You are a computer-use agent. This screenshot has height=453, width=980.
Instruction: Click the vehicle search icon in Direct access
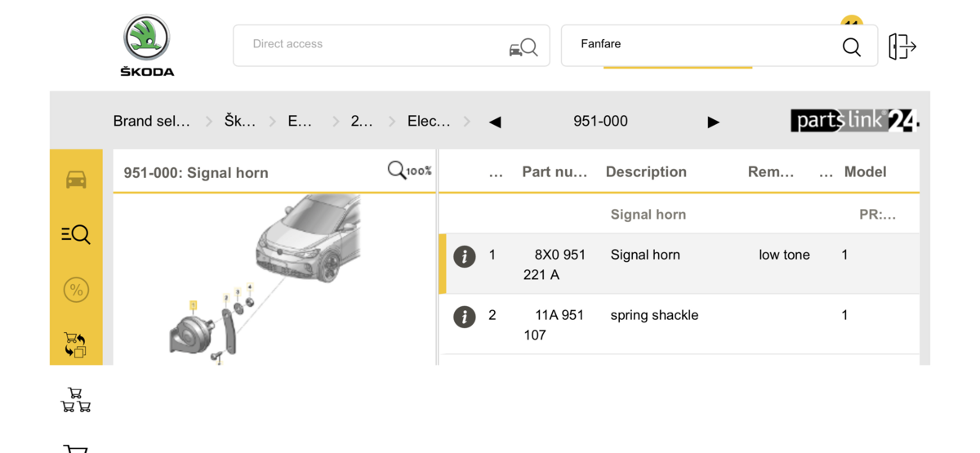tap(523, 47)
